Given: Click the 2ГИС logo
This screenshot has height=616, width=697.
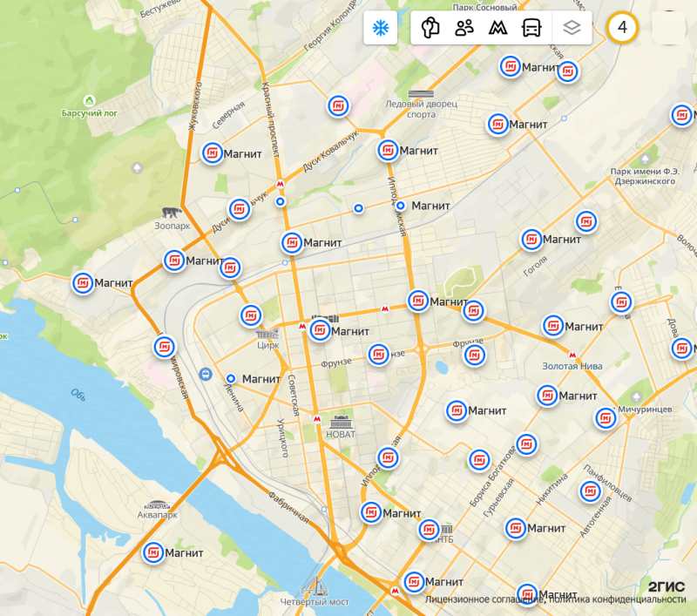Looking at the screenshot, I should pyautogui.click(x=666, y=587).
